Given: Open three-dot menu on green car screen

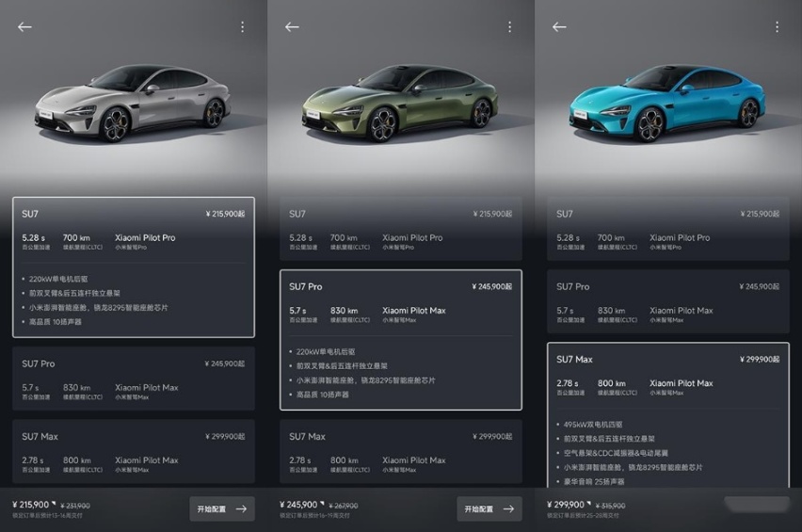Looking at the screenshot, I should click(510, 27).
